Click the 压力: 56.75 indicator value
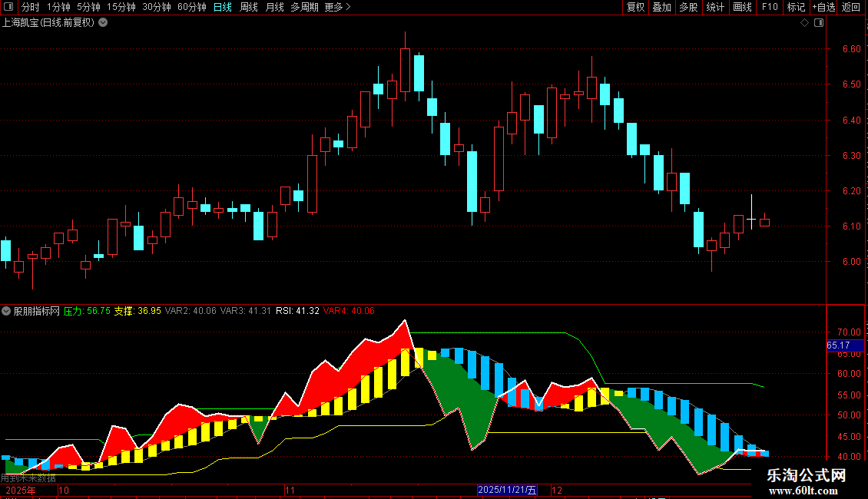This screenshot has height=499, width=868. [87, 311]
